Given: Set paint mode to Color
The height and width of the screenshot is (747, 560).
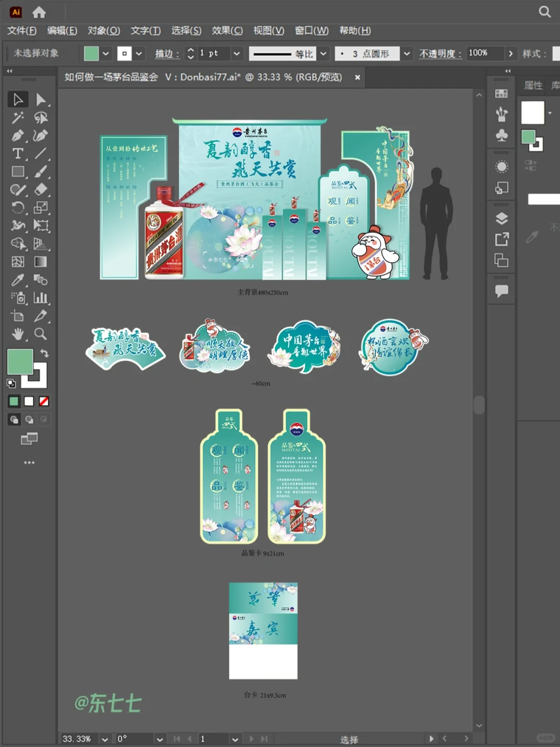Looking at the screenshot, I should pyautogui.click(x=14, y=401).
